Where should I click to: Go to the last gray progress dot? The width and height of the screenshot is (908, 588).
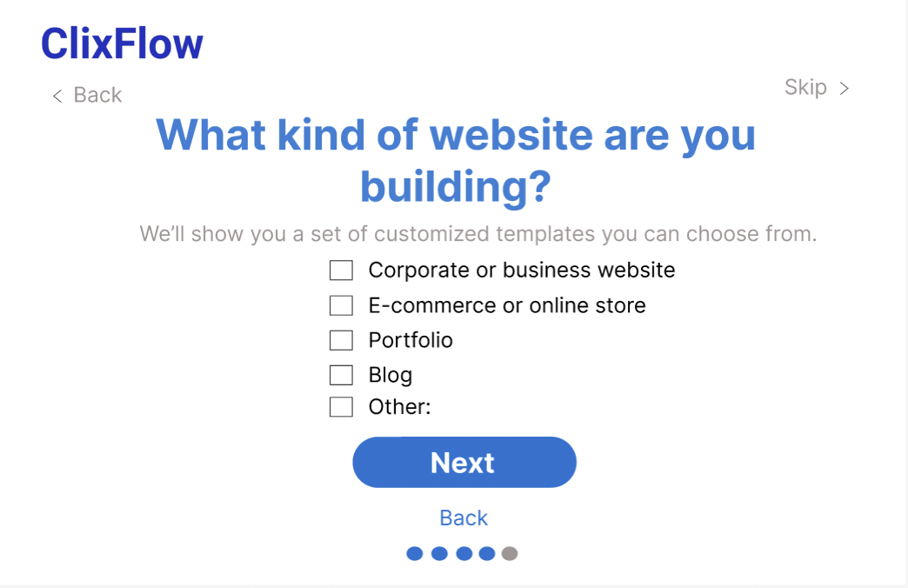(x=510, y=553)
